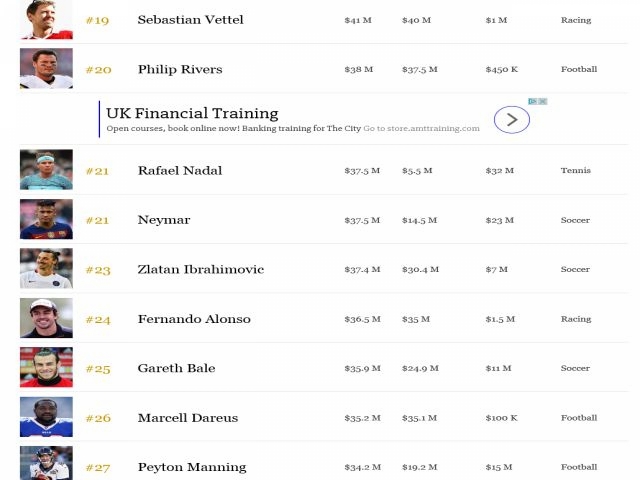Click the Rafael Nadal name
Image resolution: width=640 pixels, height=480 pixels.
[x=180, y=170]
